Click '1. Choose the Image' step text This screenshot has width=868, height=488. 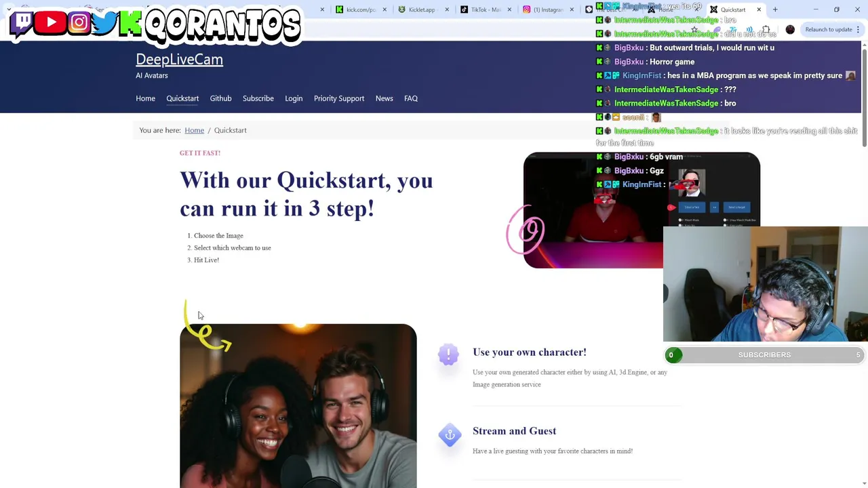[x=215, y=236]
